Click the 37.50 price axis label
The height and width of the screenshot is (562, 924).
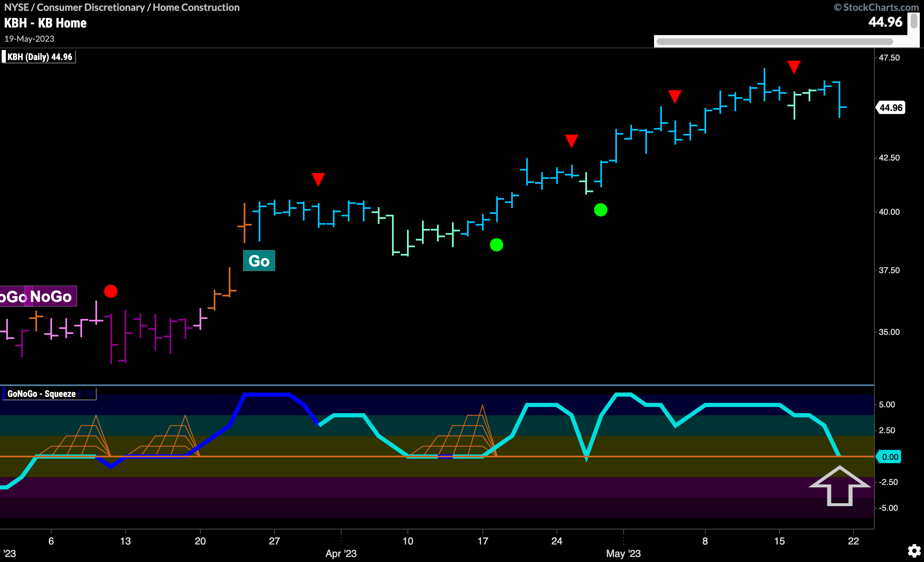889,270
